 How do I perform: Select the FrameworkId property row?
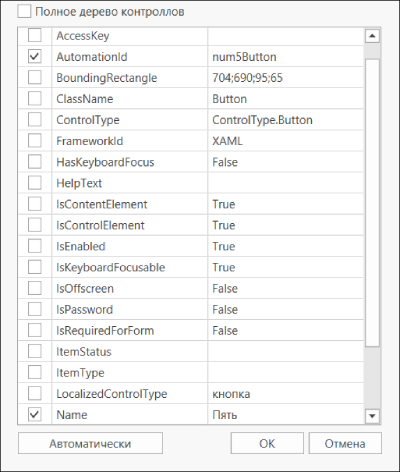click(x=191, y=141)
